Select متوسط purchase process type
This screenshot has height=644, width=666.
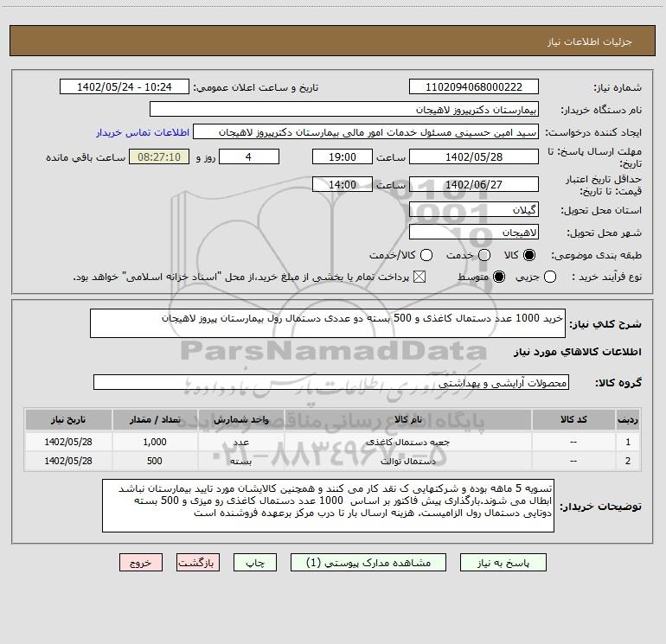pos(499,277)
